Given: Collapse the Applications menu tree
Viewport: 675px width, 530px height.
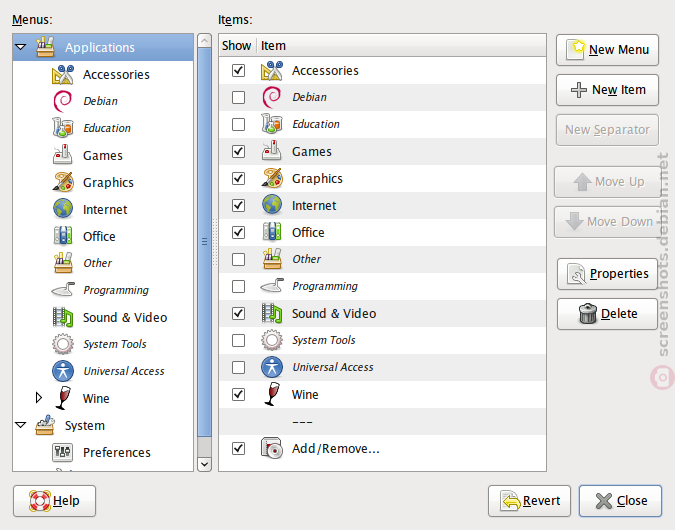Looking at the screenshot, I should (21, 46).
